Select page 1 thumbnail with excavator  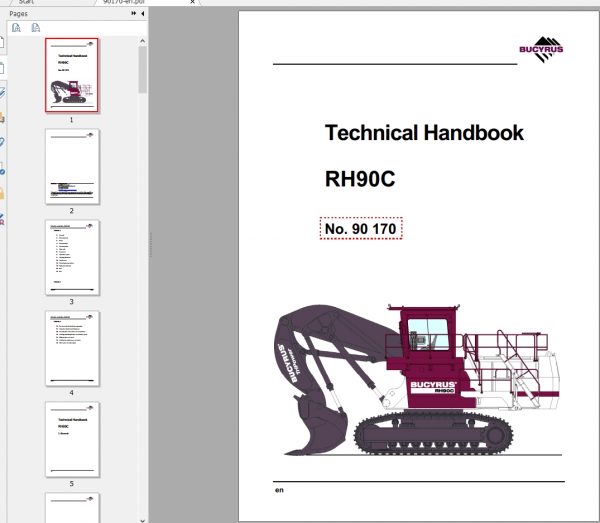(x=72, y=75)
